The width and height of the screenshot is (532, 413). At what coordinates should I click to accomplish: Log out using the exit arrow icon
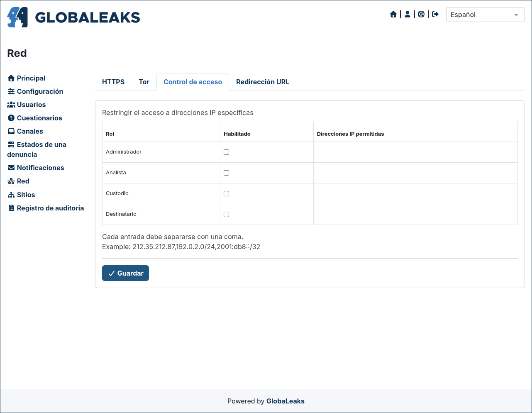[x=435, y=15]
